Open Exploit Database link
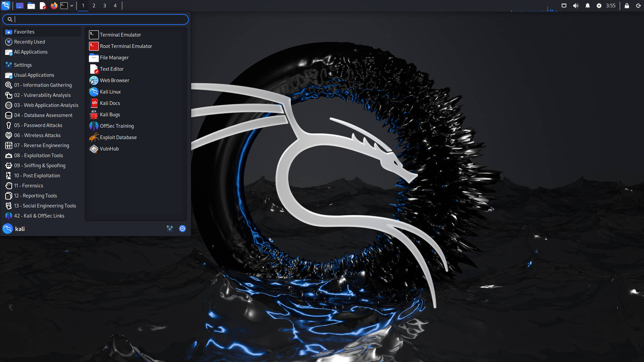This screenshot has height=362, width=644. click(x=118, y=137)
